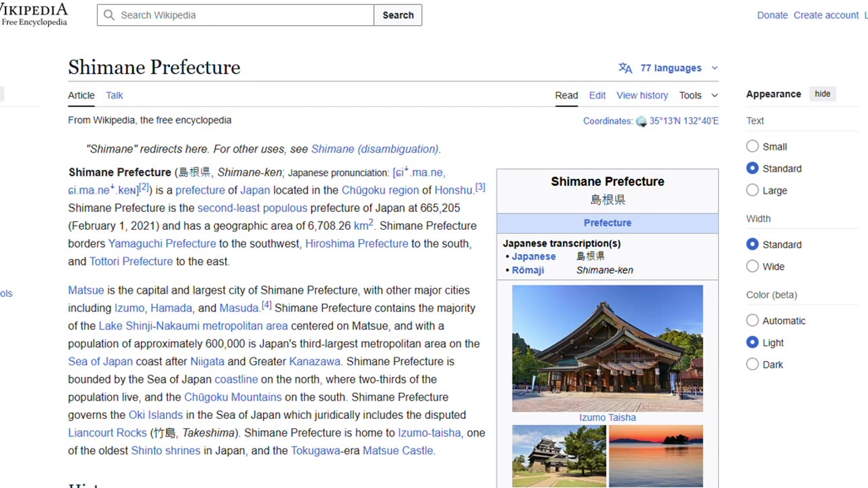
Task: Open the Edit tab
Action: 597,96
